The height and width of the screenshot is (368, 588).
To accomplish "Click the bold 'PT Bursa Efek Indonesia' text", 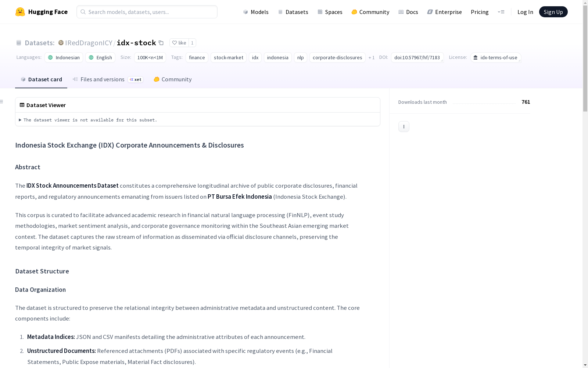I will click(x=240, y=197).
